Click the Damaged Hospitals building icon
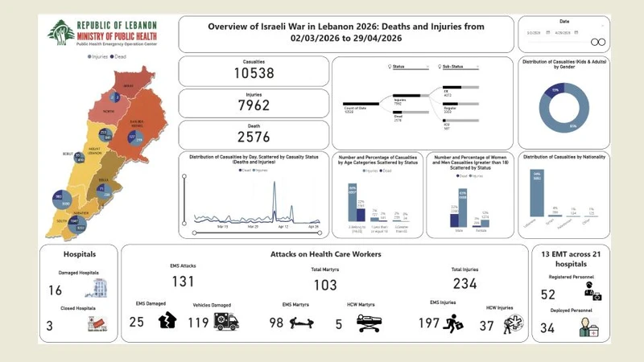The image size is (644, 362). pyautogui.click(x=95, y=288)
